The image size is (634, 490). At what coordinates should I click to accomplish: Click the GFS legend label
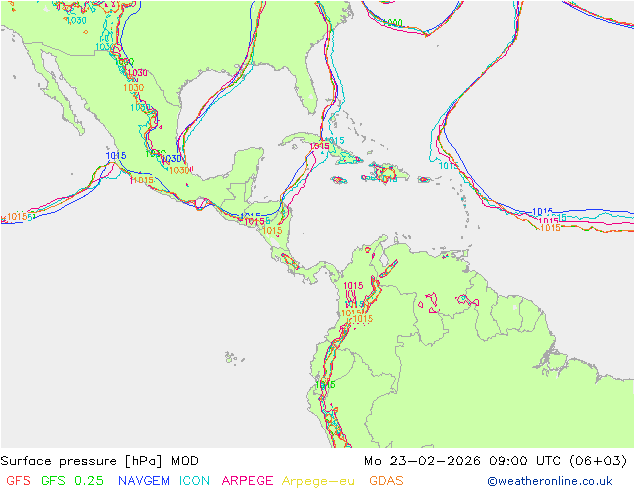click(x=18, y=481)
